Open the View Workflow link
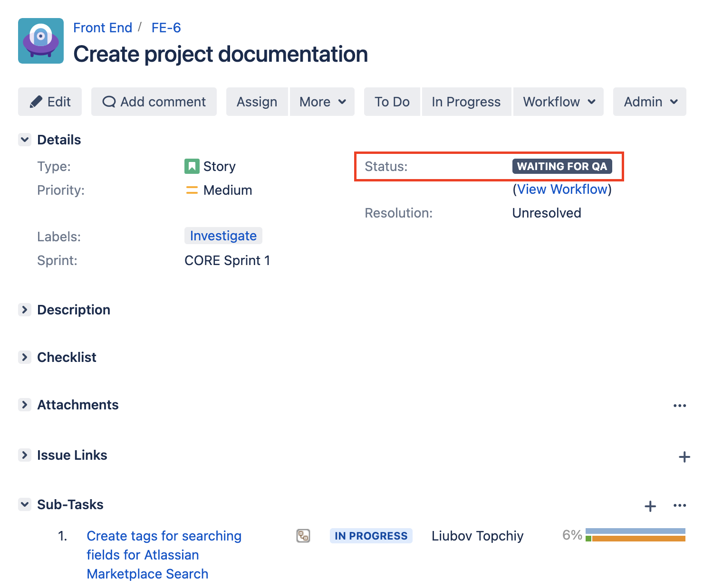 point(562,189)
